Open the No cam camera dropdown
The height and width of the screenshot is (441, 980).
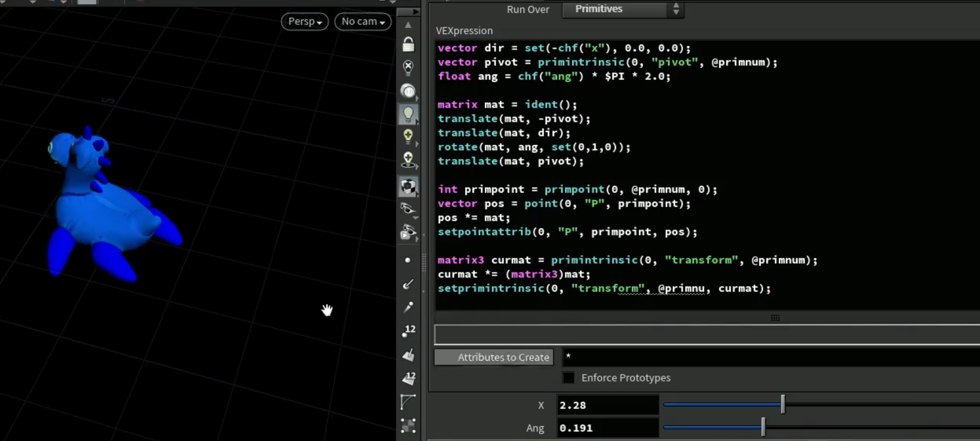coord(363,21)
